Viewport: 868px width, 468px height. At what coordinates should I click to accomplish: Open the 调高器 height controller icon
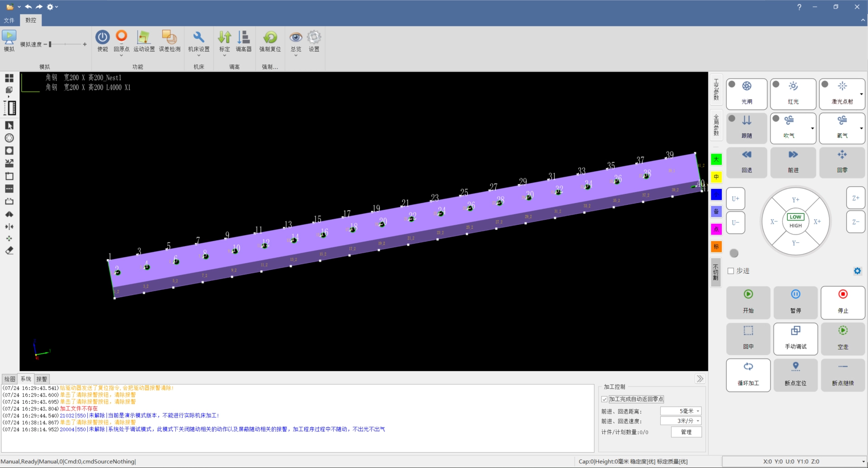coord(244,38)
